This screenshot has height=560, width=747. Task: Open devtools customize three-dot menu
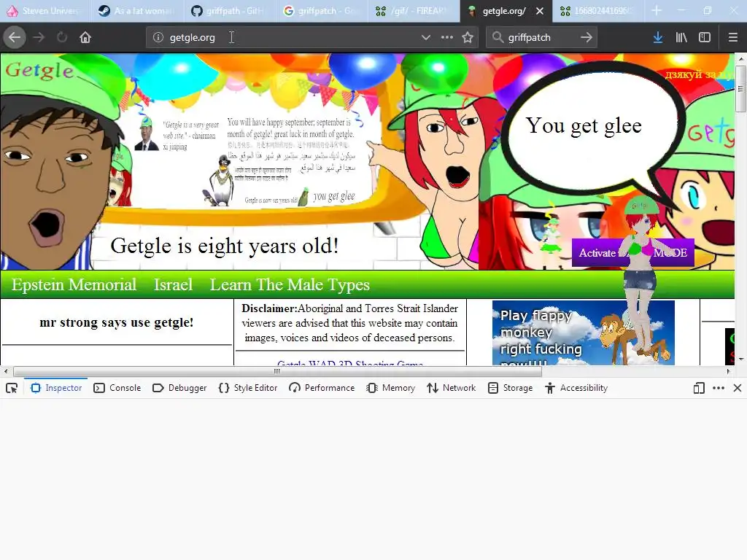click(x=719, y=388)
